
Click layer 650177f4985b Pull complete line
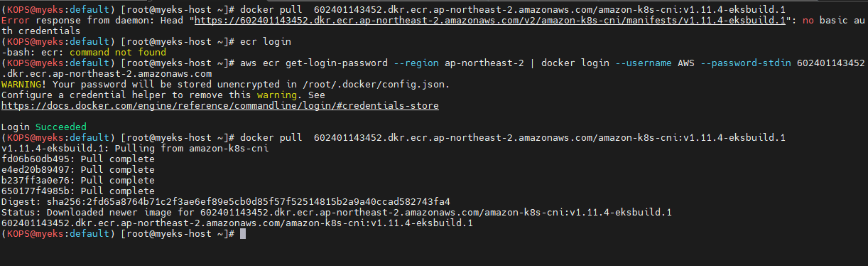pyautogui.click(x=78, y=191)
